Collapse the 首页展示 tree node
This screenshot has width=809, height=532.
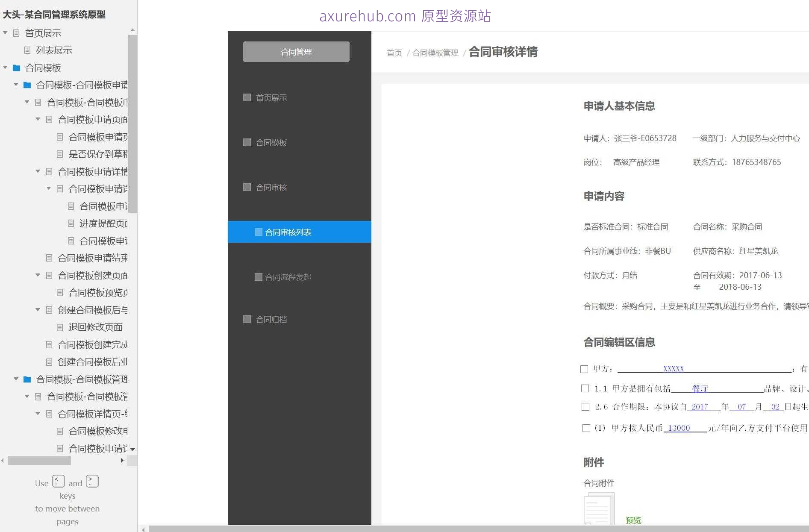point(5,33)
